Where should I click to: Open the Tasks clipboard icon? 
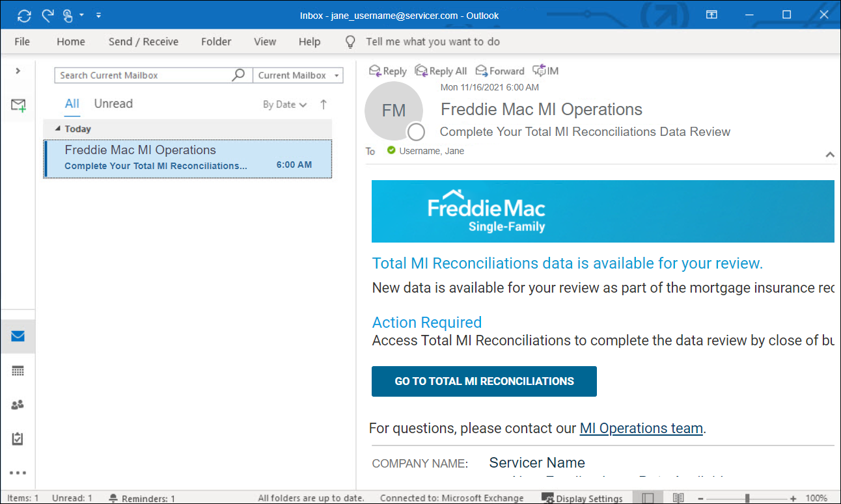coord(18,439)
